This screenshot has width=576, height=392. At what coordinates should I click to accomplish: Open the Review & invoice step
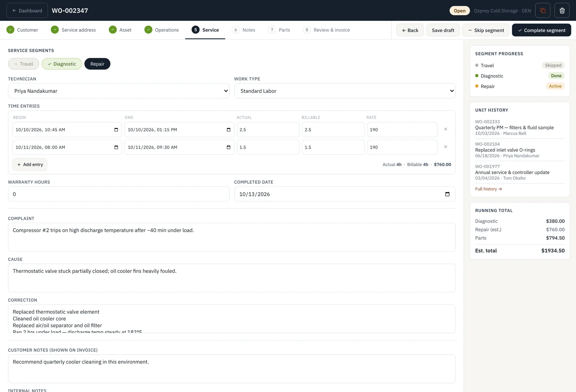click(x=327, y=30)
